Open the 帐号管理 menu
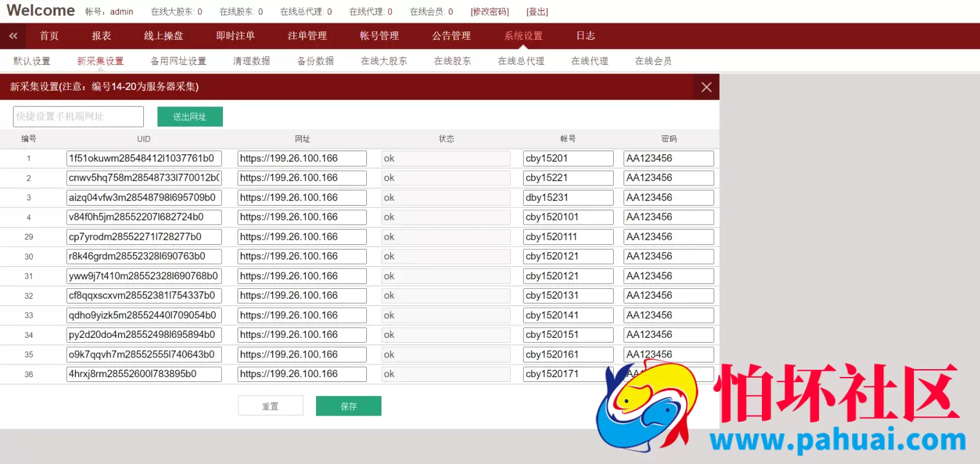 coord(379,36)
